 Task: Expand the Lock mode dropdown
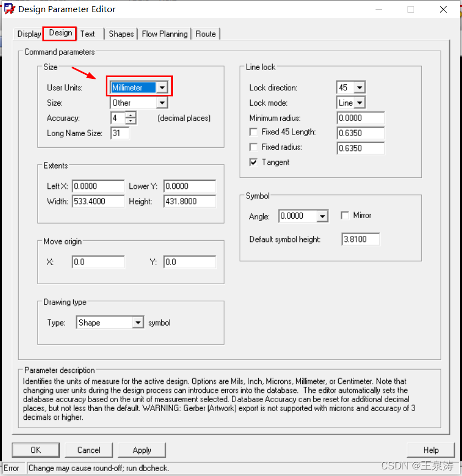coord(359,103)
